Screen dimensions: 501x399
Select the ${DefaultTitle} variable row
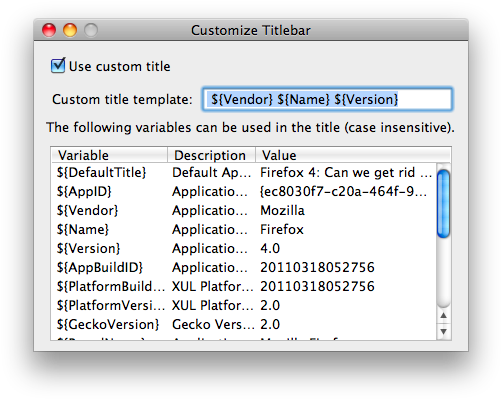point(244,173)
